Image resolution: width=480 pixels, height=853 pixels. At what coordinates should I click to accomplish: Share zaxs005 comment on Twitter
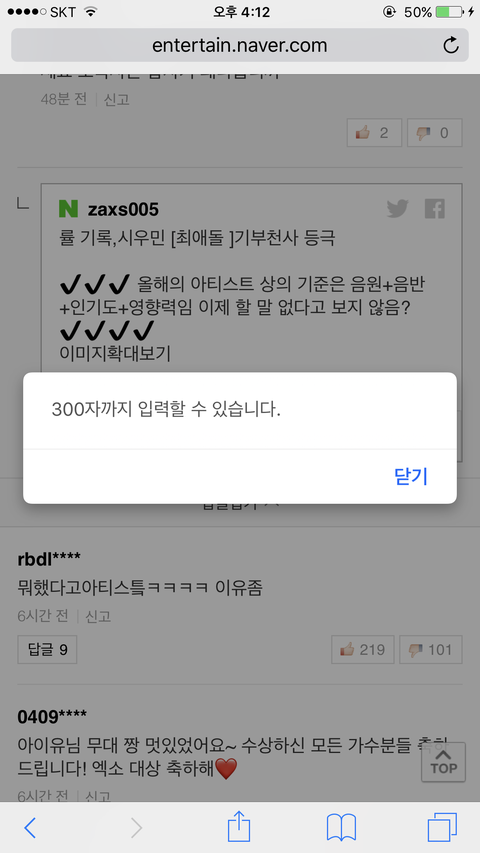tap(397, 208)
